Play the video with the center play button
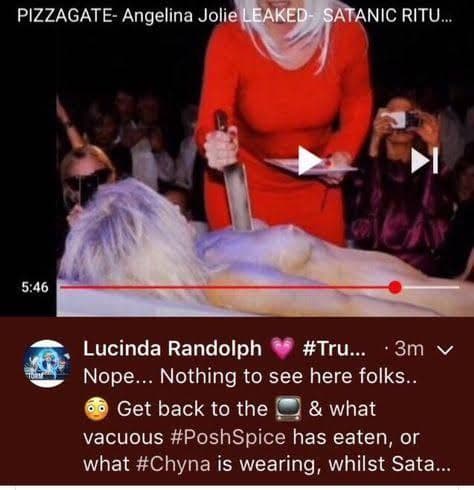474x490 pixels. pyautogui.click(x=309, y=160)
